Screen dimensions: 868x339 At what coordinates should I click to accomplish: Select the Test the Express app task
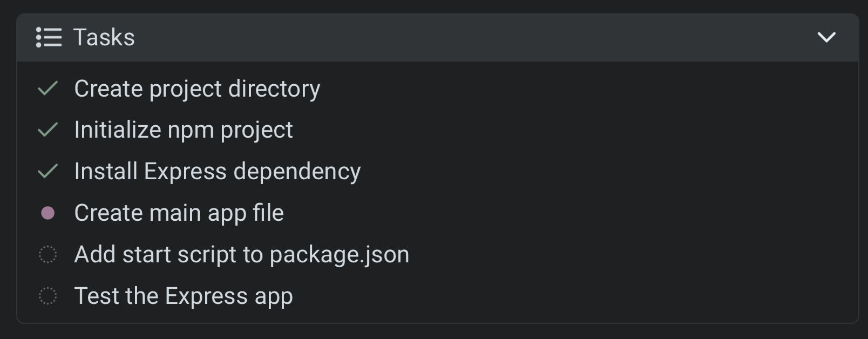[x=183, y=296]
